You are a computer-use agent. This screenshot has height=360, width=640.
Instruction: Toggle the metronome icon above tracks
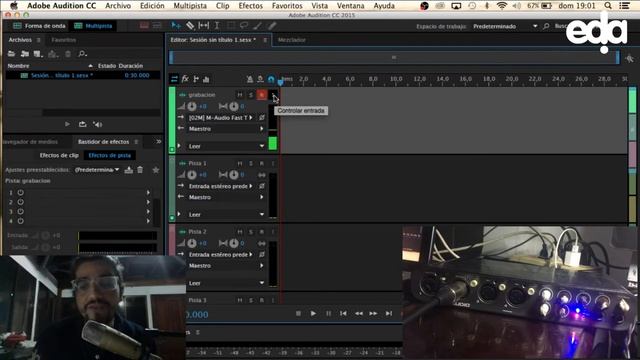(250, 79)
